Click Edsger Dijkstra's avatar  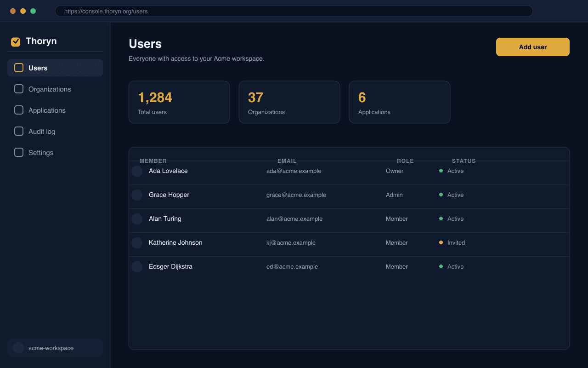137,267
